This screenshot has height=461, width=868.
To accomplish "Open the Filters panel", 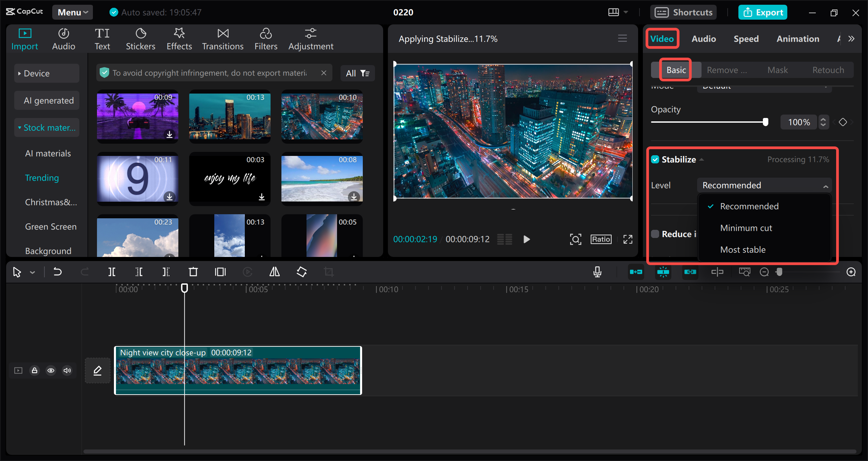I will click(x=266, y=38).
